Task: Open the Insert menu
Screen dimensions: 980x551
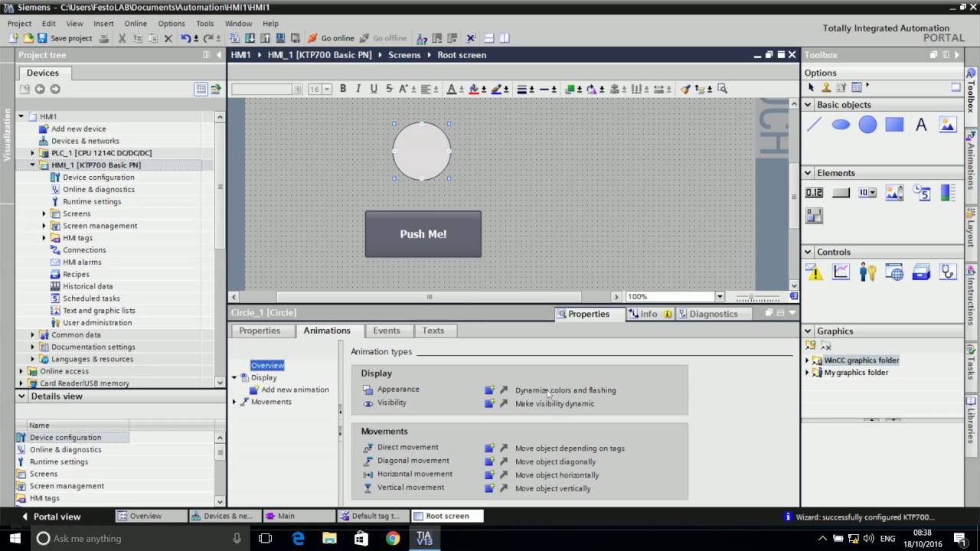Action: point(103,24)
